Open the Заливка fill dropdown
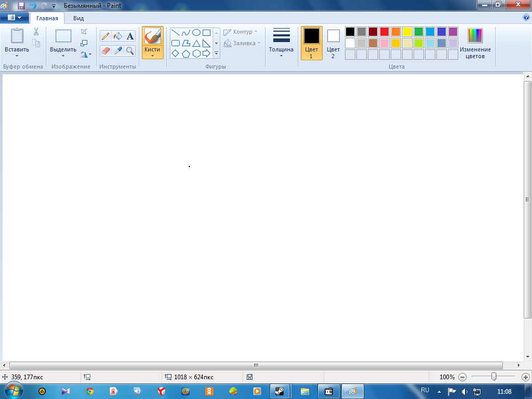 (x=242, y=43)
